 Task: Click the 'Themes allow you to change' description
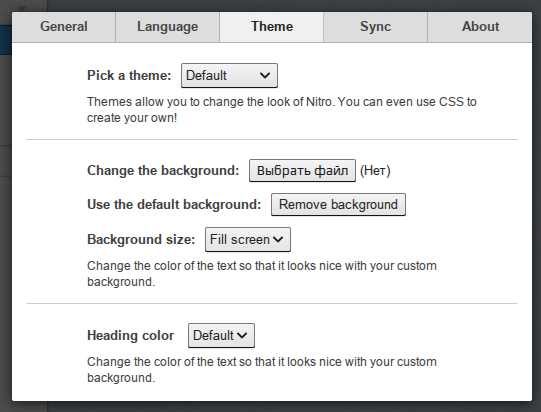pyautogui.click(x=282, y=110)
